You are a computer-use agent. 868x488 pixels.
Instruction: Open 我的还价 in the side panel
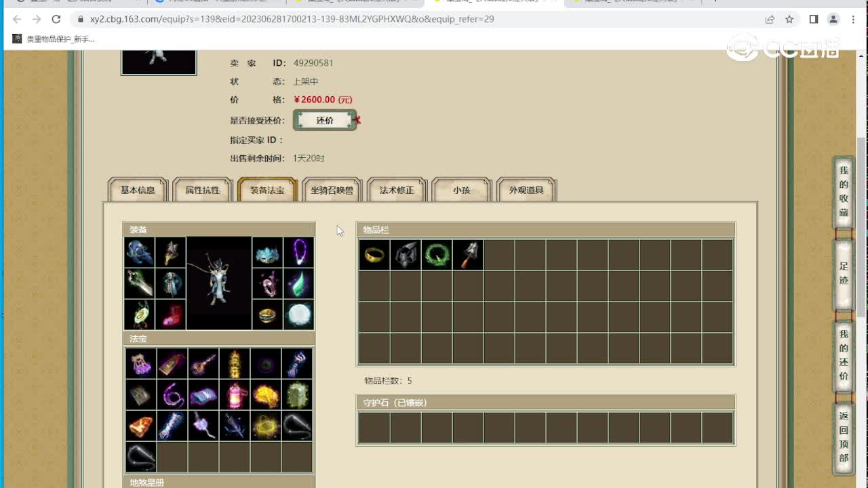point(844,355)
